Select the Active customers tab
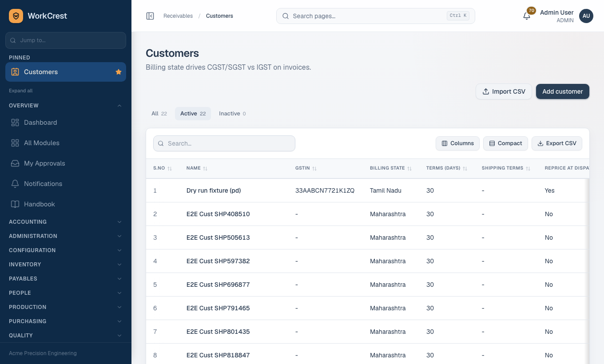Screen dimensions: 604x364 [x=193, y=114]
